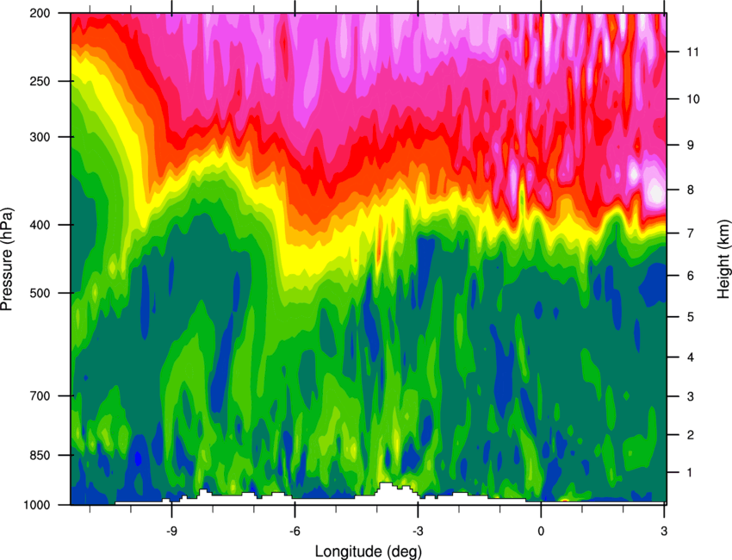732x560 pixels.
Task: Click the -3 longitude tick label
Action: [418, 532]
